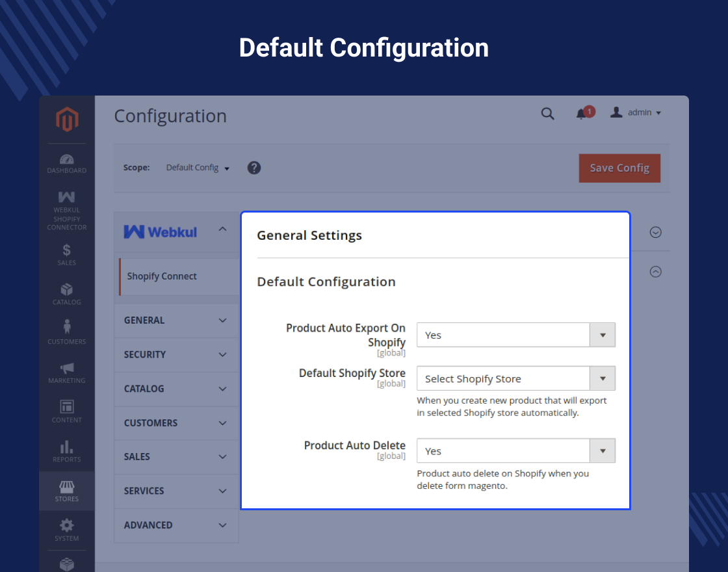The image size is (728, 572).
Task: Open the Product Auto Delete dropdown
Action: coord(516,450)
